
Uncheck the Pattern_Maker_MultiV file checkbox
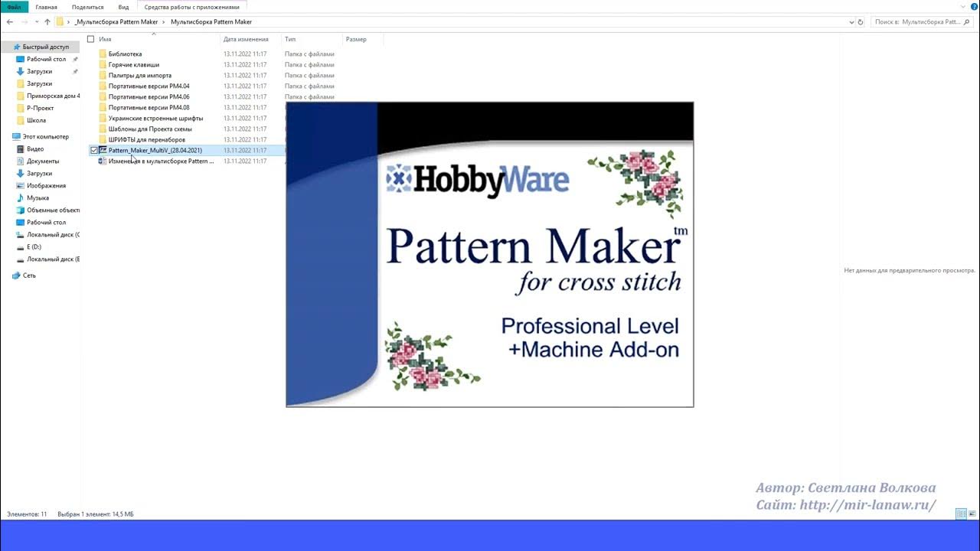pos(94,151)
